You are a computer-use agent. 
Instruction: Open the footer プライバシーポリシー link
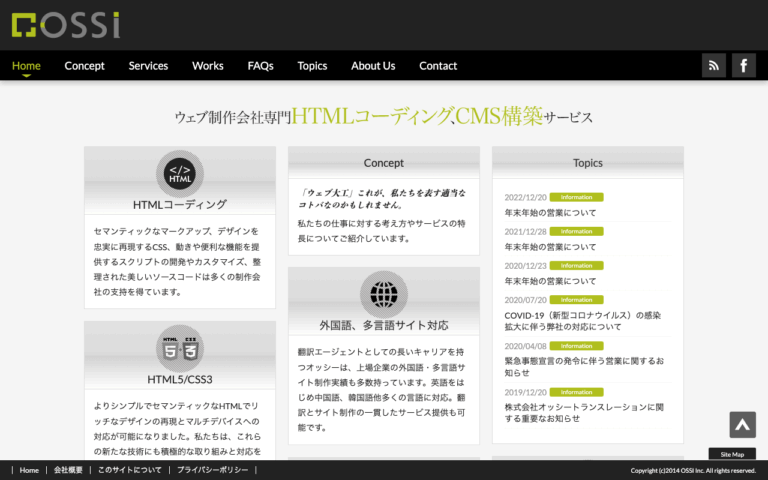[x=212, y=470]
